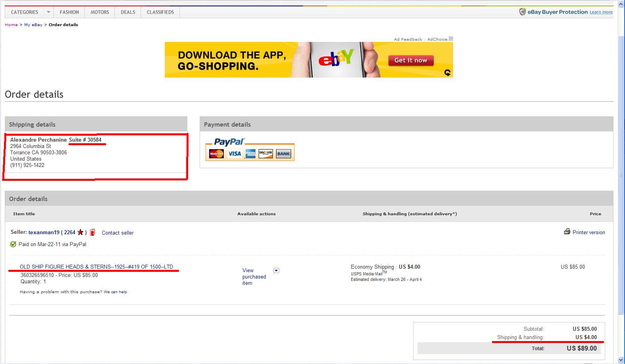Open seller texanman19's profile
Image resolution: width=625 pixels, height=364 pixels.
pyautogui.click(x=44, y=233)
